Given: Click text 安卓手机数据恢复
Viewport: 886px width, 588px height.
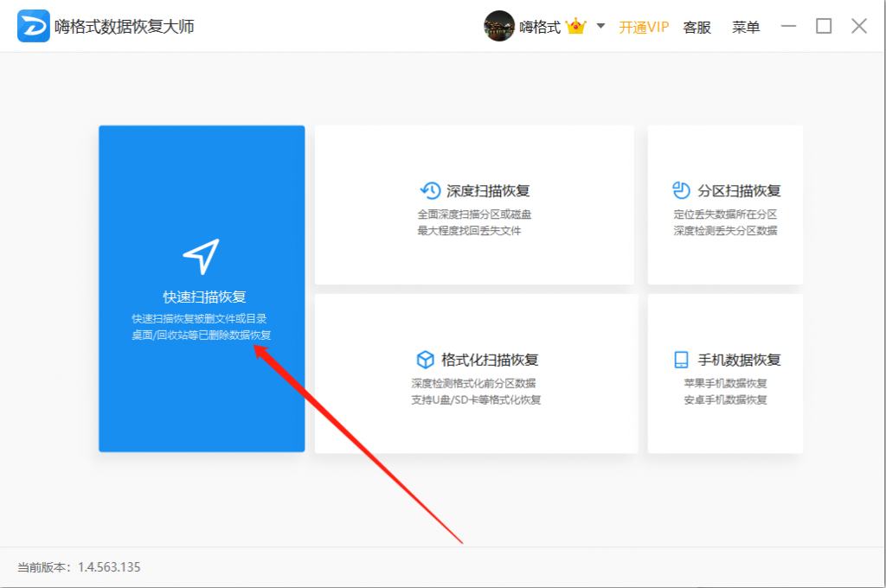Looking at the screenshot, I should pyautogui.click(x=725, y=399).
